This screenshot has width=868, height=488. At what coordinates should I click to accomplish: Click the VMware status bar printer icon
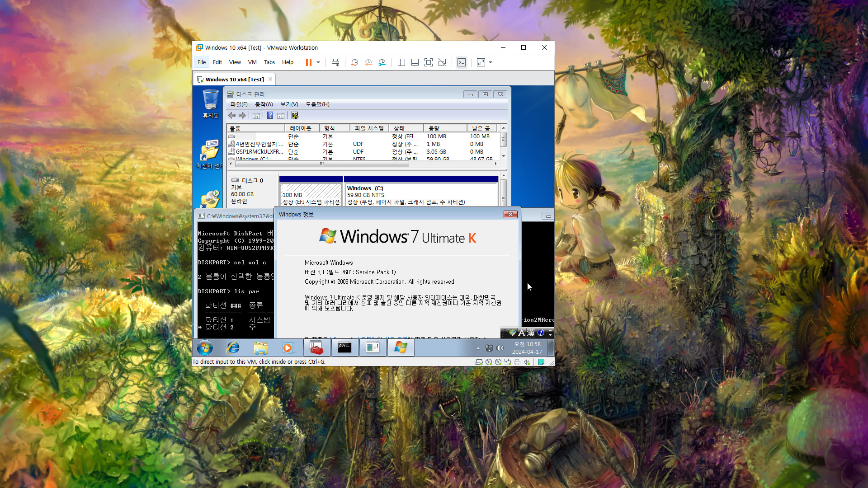point(517,362)
